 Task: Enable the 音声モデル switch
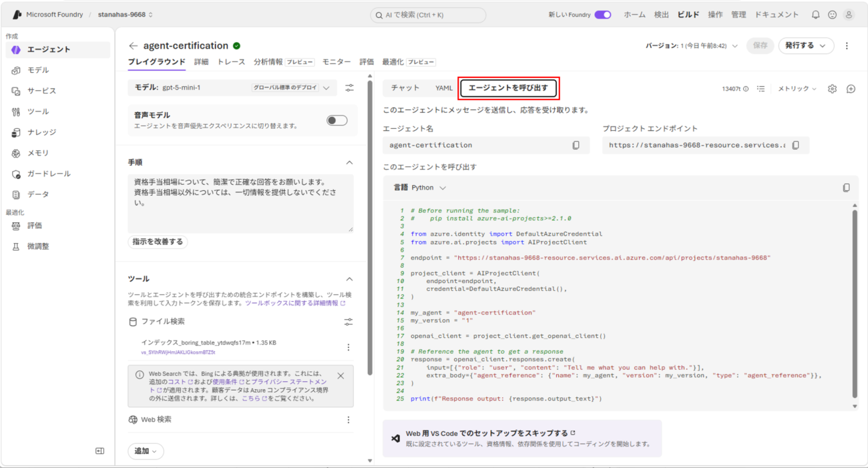point(337,120)
